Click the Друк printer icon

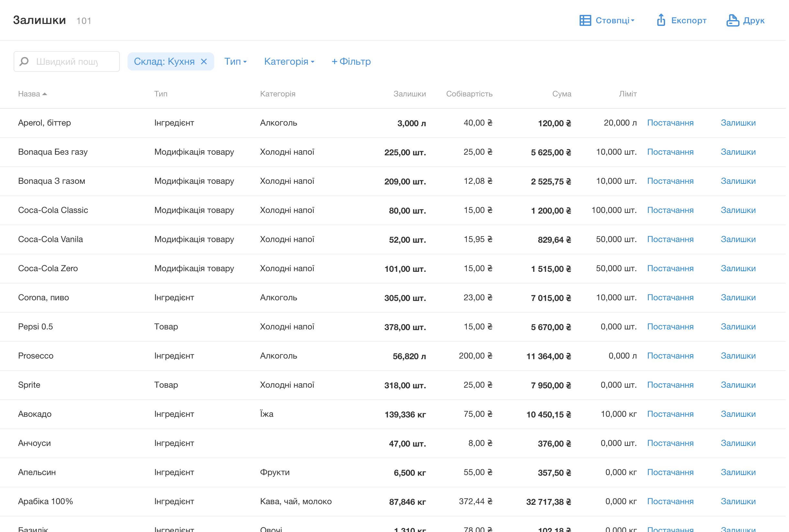[732, 20]
